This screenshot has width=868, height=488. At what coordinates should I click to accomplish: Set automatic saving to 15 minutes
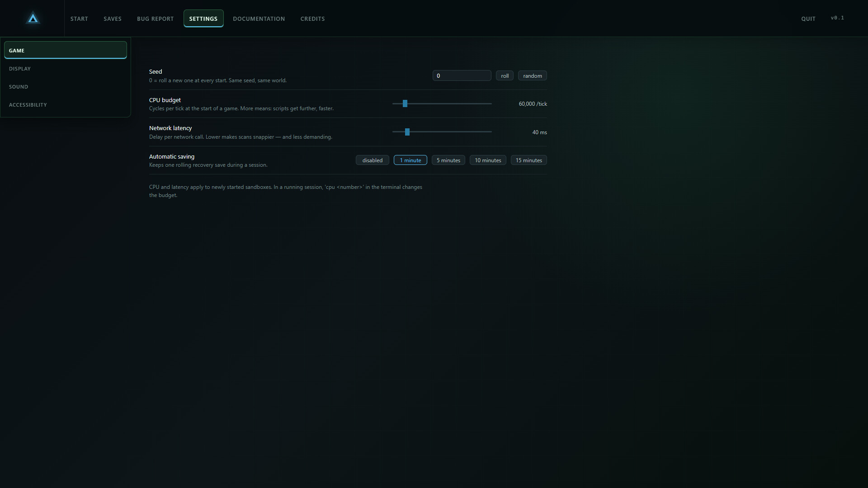pyautogui.click(x=528, y=160)
